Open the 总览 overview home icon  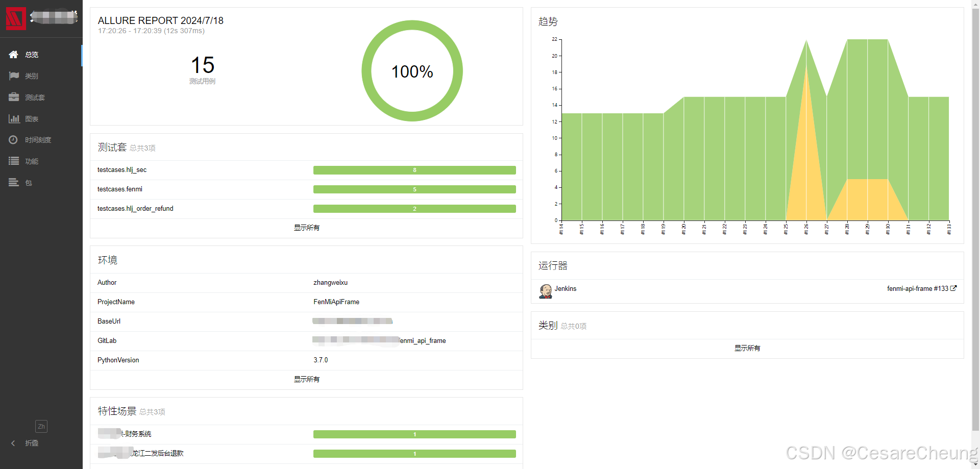point(14,55)
